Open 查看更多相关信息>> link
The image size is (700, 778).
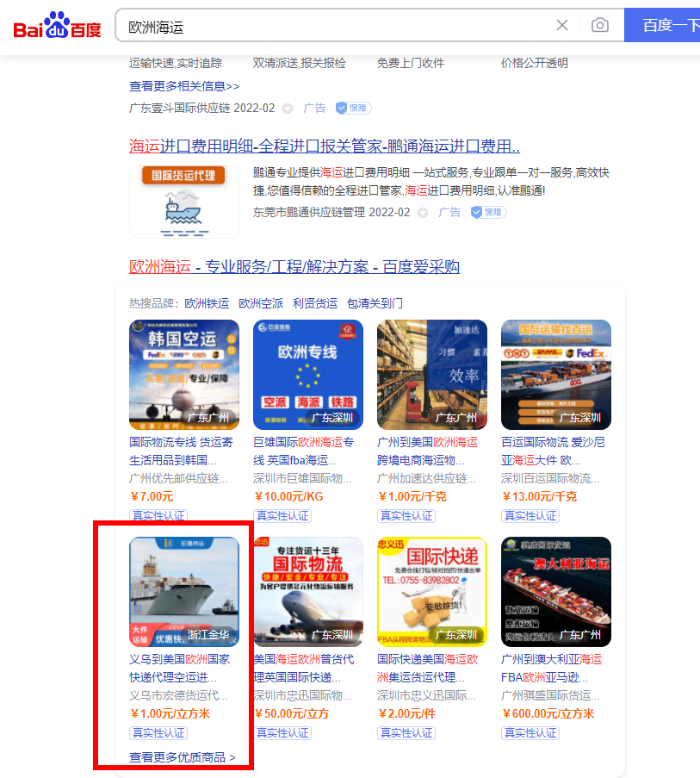pyautogui.click(x=184, y=86)
